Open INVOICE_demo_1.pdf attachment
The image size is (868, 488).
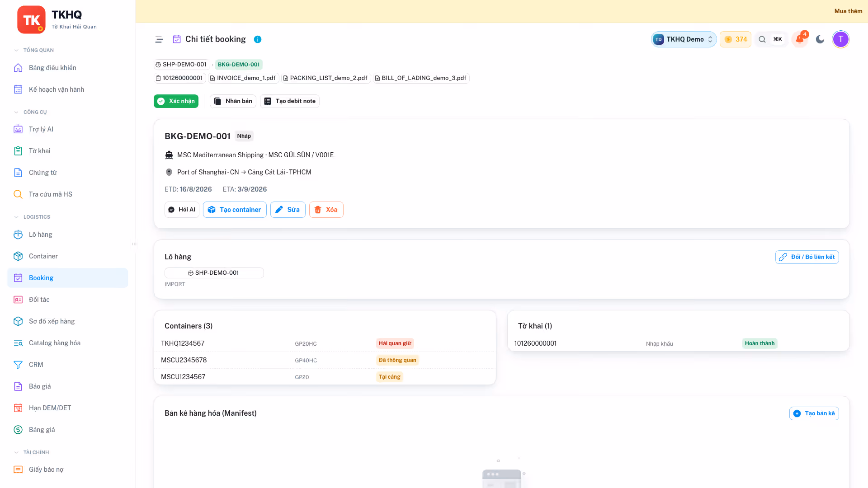pos(243,78)
